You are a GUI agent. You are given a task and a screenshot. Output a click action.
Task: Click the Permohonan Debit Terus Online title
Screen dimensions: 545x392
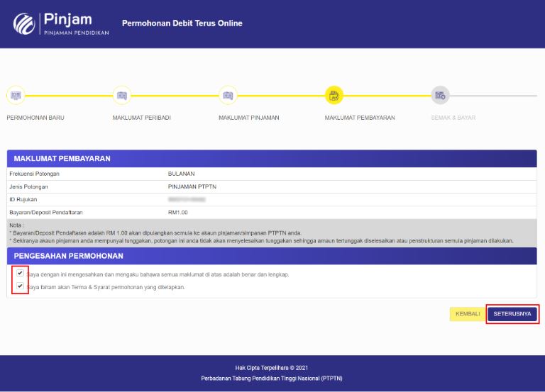click(182, 23)
